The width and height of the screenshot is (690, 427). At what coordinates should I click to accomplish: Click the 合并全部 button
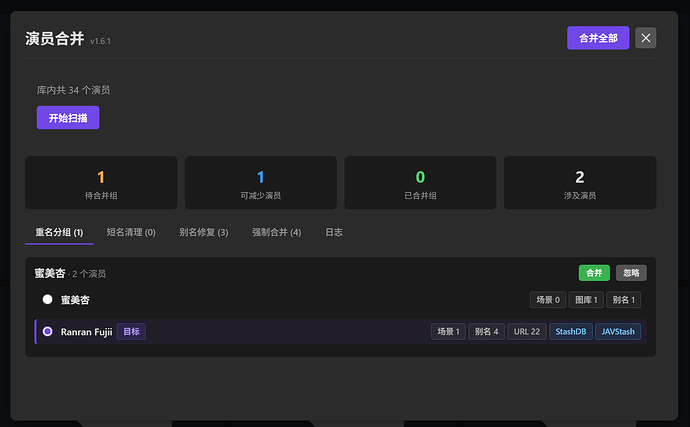598,38
